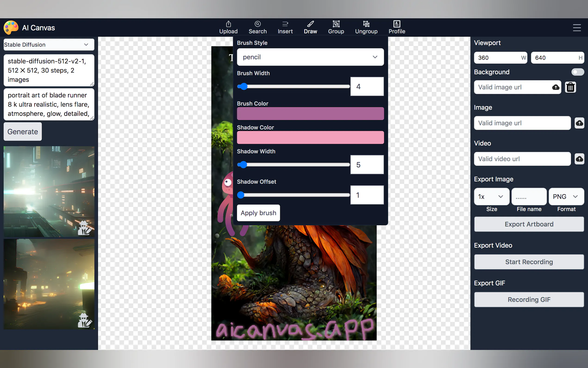Click edit icon on first generated image

point(84,228)
